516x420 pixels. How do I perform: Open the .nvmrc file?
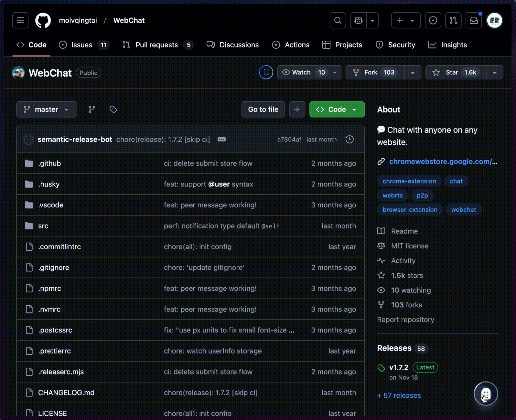point(49,310)
